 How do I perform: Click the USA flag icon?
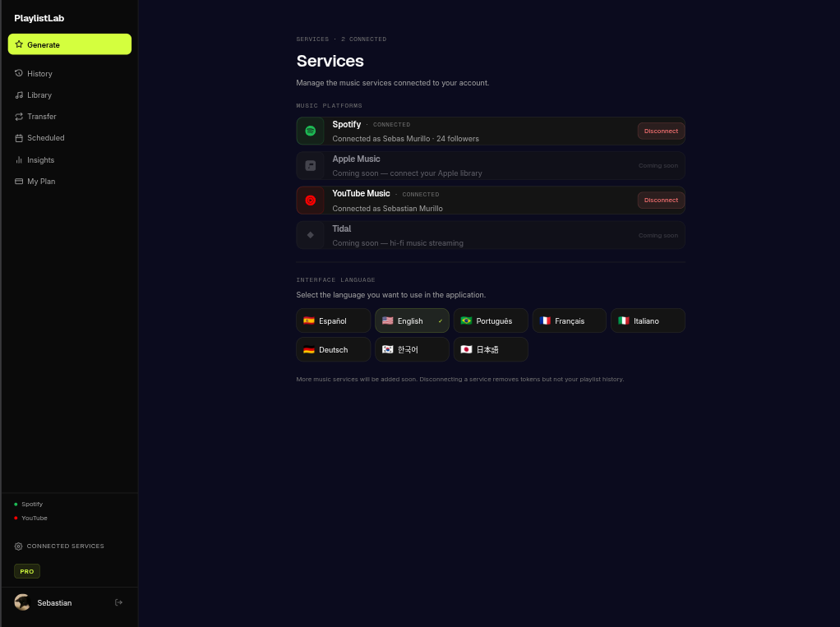pyautogui.click(x=387, y=320)
